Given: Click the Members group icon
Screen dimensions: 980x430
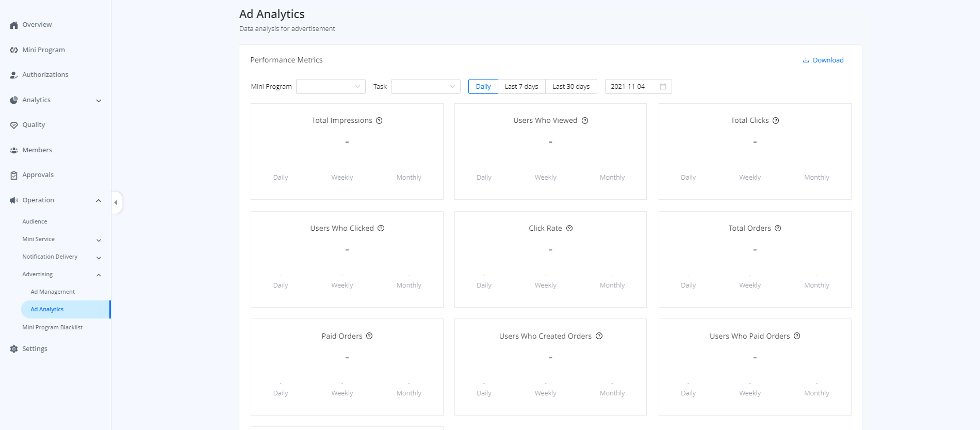Looking at the screenshot, I should click(x=14, y=150).
